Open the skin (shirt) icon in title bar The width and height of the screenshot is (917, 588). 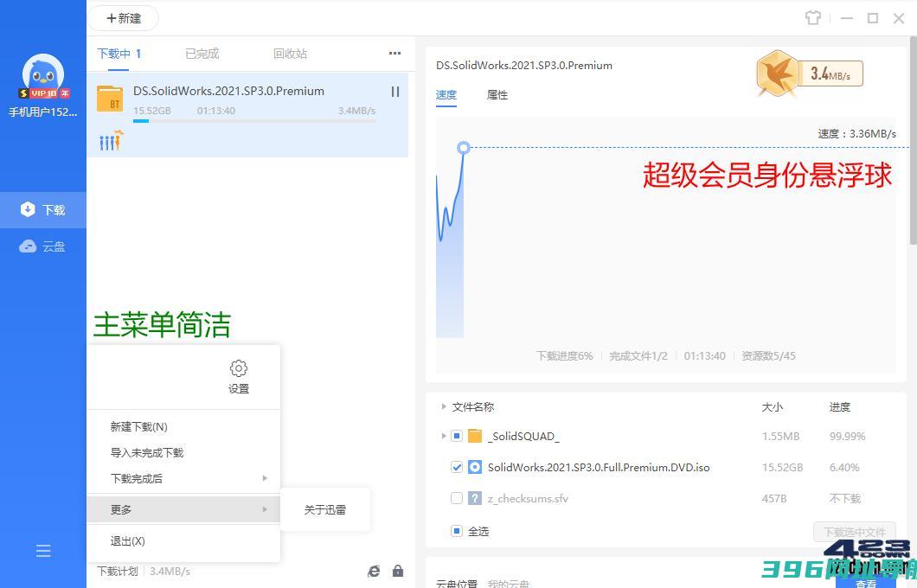812,18
